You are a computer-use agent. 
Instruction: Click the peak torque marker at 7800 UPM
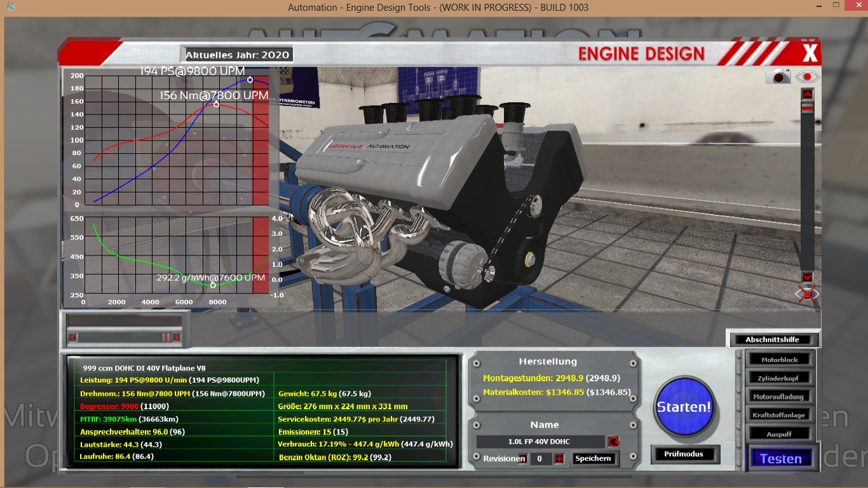pyautogui.click(x=216, y=104)
